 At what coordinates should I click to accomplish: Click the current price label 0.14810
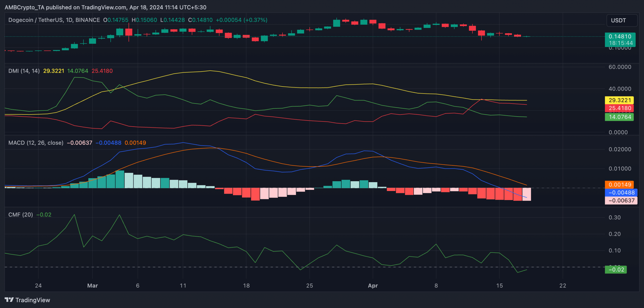click(620, 36)
